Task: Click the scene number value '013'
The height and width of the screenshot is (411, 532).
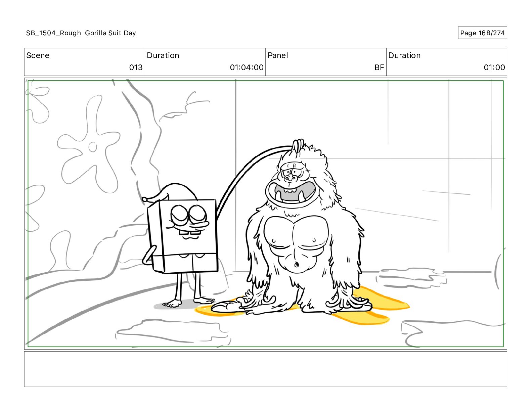Action: [136, 67]
